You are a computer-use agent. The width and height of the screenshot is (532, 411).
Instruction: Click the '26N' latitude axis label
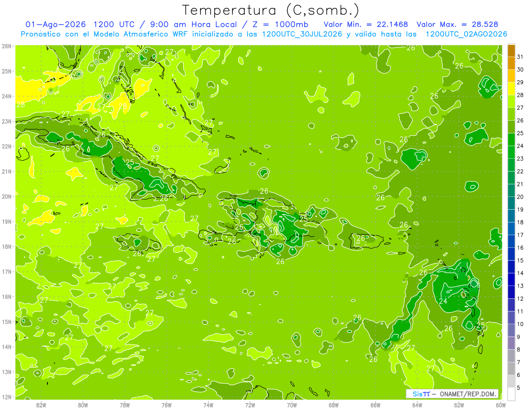7,46
